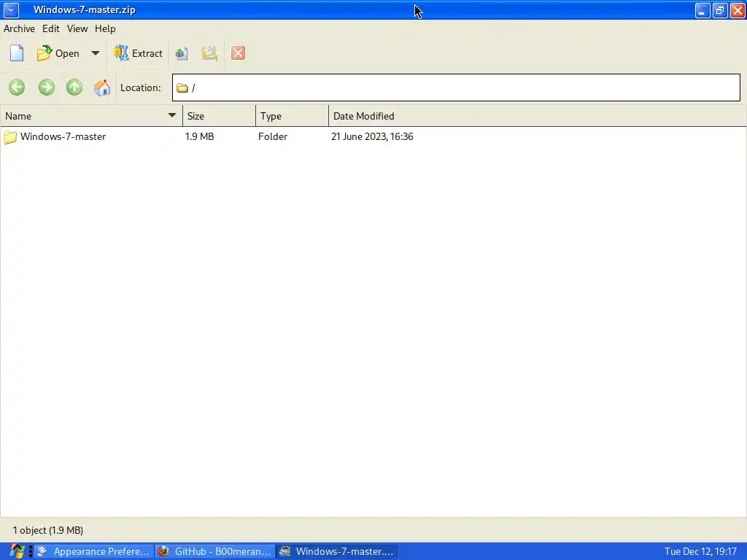Sort the file list by the Name column

91,116
